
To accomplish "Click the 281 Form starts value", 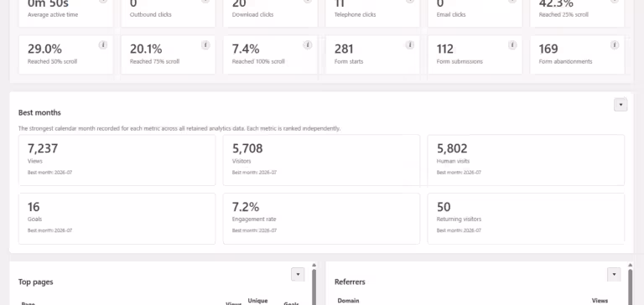I will click(344, 49).
